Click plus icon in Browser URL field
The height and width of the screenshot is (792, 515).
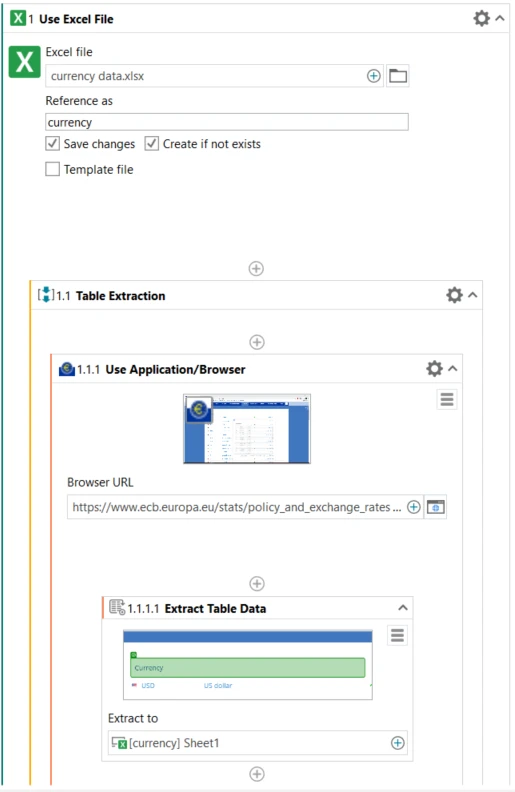[414, 507]
